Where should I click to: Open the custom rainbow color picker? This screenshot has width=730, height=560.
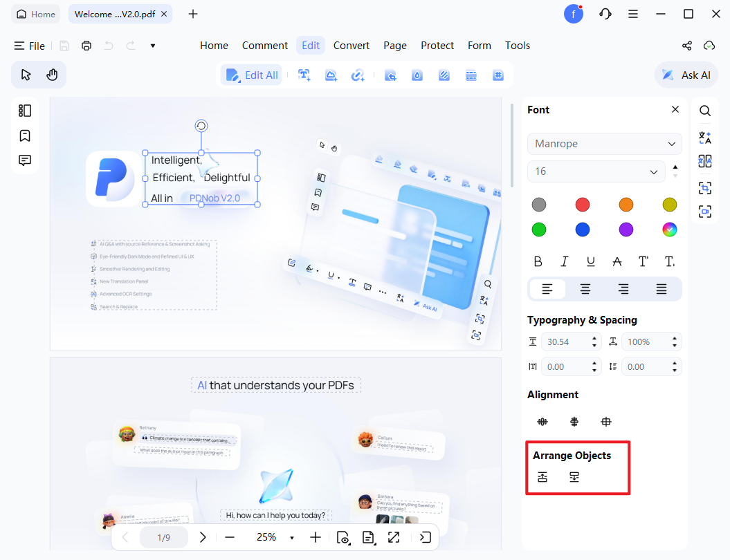tap(670, 230)
